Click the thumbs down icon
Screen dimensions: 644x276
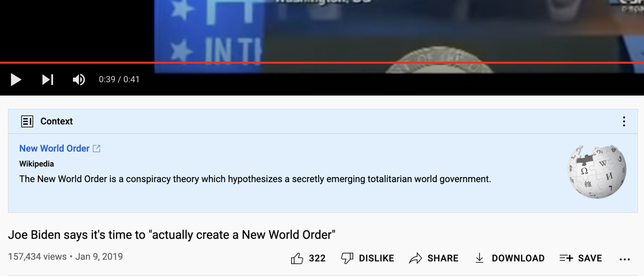[x=347, y=258]
